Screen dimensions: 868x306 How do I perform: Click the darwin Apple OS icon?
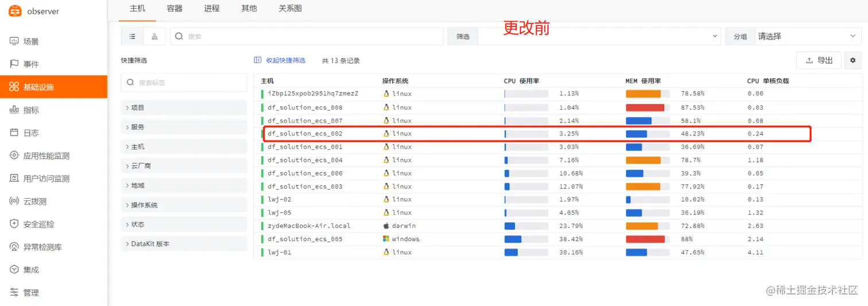(x=386, y=226)
